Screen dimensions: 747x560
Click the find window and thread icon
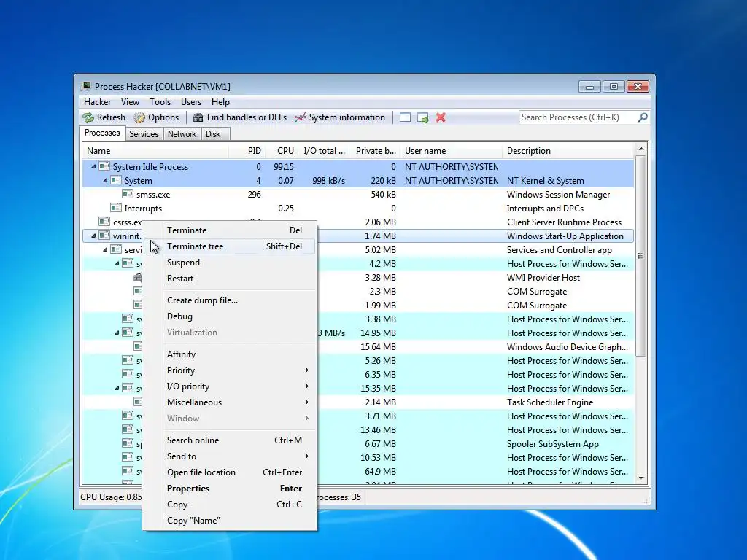(x=423, y=117)
